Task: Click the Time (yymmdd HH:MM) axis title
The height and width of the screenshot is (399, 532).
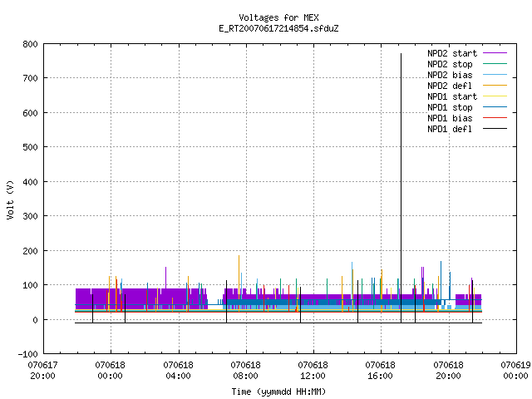Action: pos(278,392)
